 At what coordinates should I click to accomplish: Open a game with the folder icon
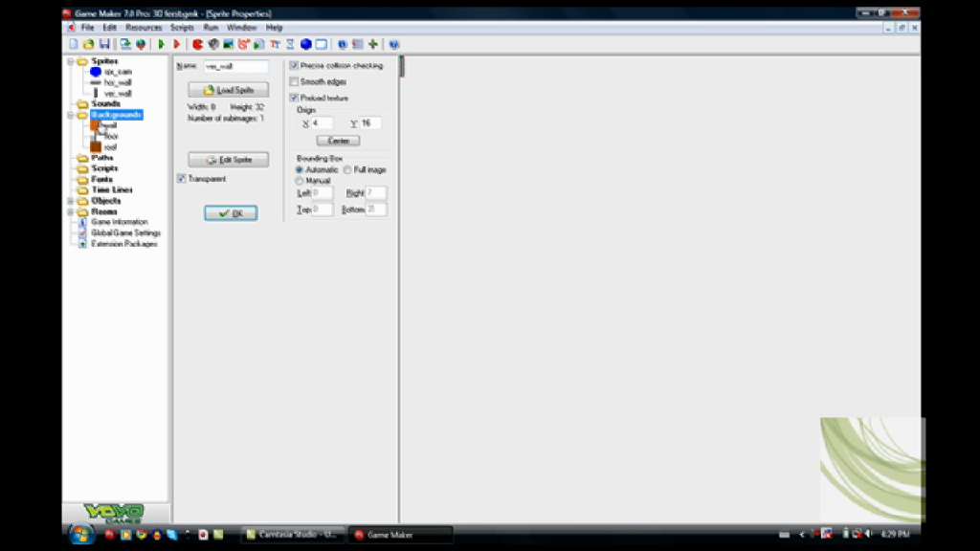88,44
